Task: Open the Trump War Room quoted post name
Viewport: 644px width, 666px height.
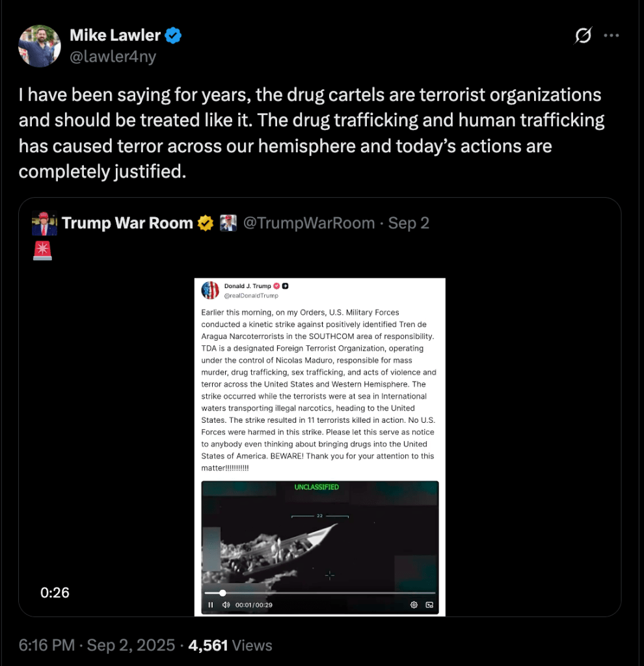Action: point(127,224)
